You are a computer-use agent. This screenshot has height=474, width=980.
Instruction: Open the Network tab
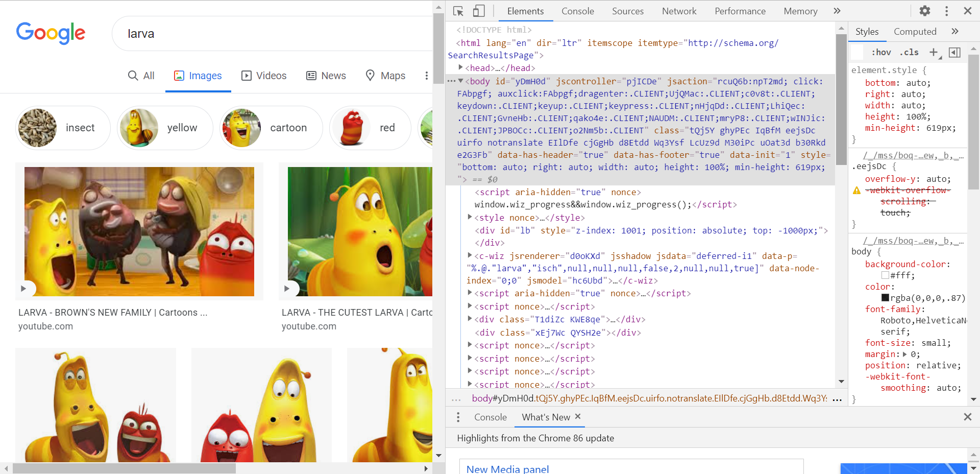pos(679,11)
